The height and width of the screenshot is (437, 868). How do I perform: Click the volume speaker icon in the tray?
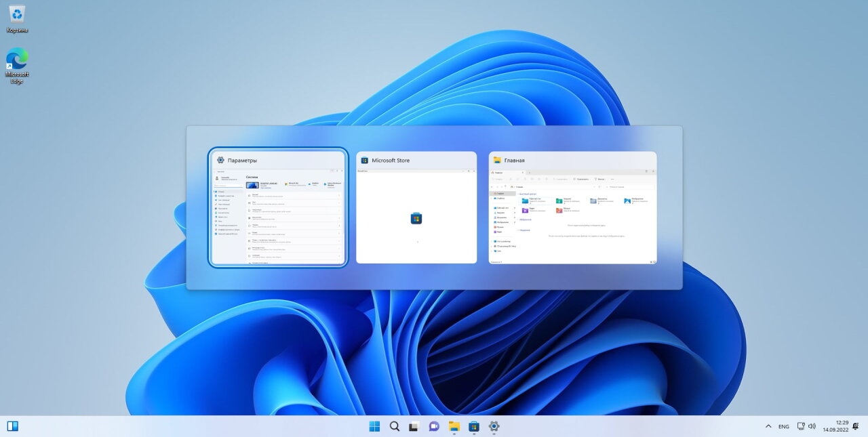[812, 426]
